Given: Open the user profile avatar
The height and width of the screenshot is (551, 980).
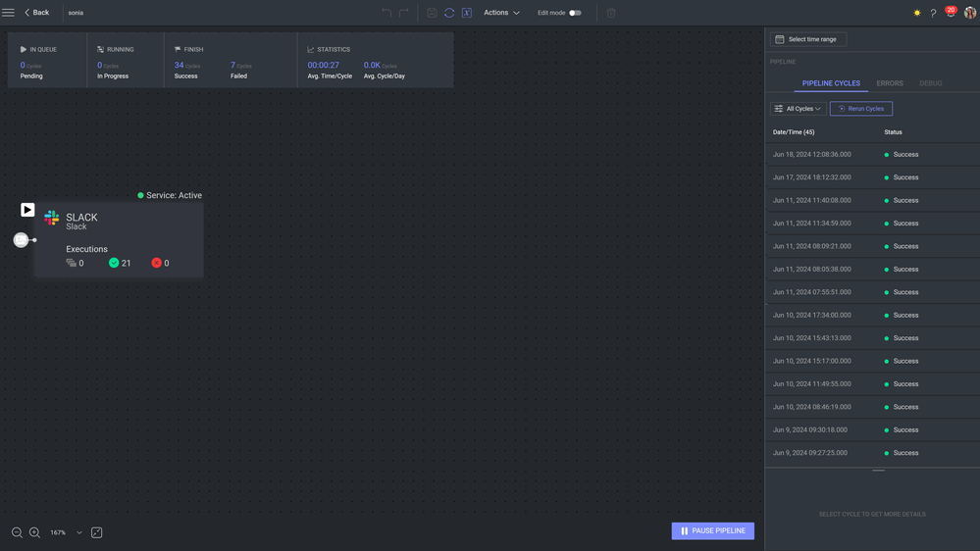Looking at the screenshot, I should (x=970, y=13).
